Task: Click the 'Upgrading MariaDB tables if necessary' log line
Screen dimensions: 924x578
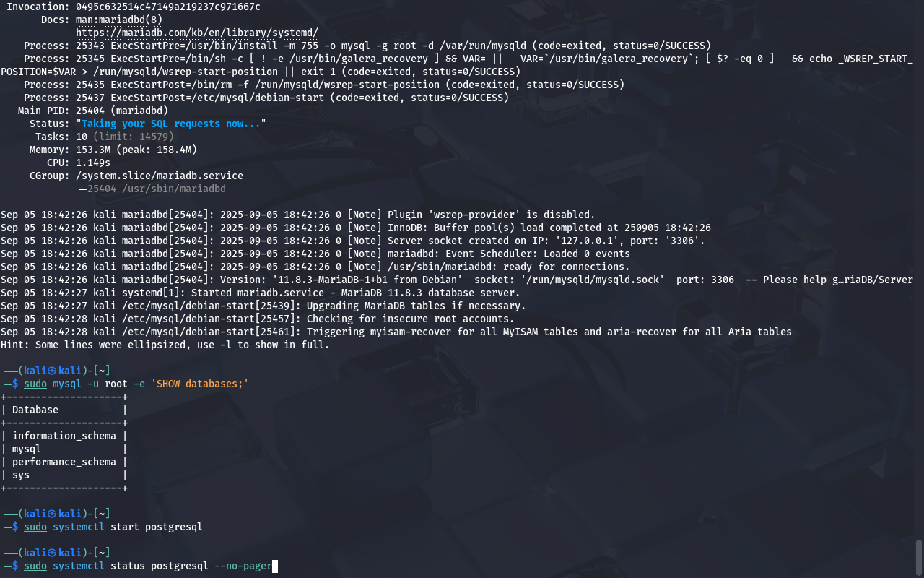Action: tap(263, 306)
